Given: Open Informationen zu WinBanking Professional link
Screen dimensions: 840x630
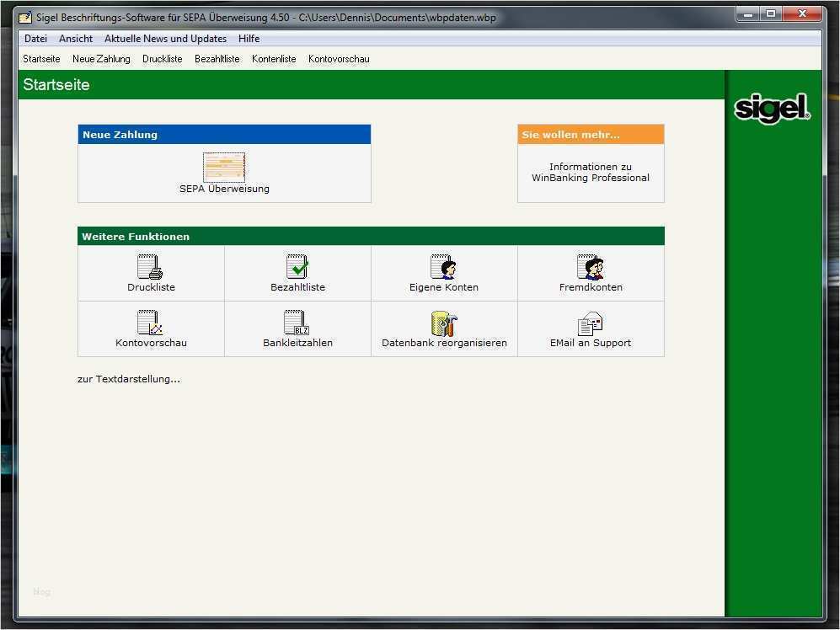Looking at the screenshot, I should click(591, 172).
